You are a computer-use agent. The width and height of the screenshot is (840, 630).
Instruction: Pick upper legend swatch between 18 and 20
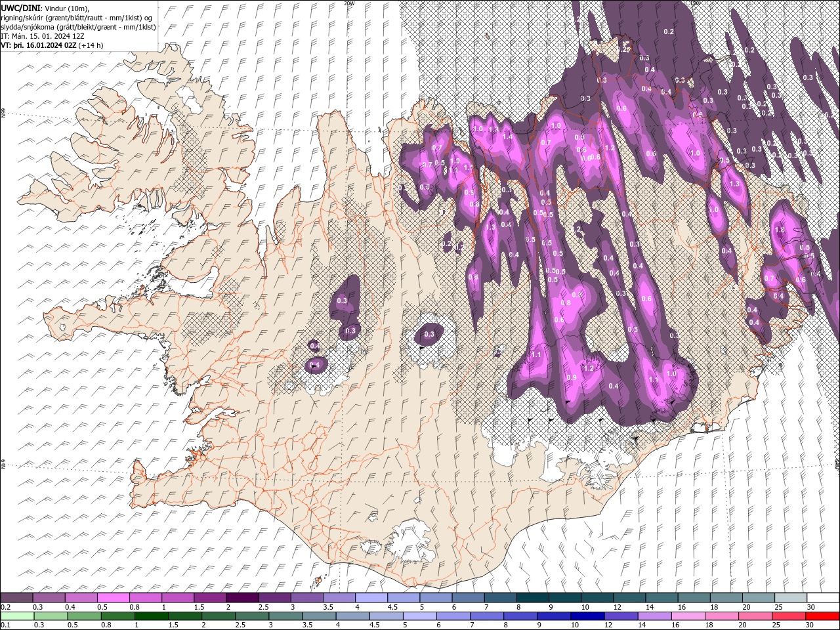(x=726, y=597)
